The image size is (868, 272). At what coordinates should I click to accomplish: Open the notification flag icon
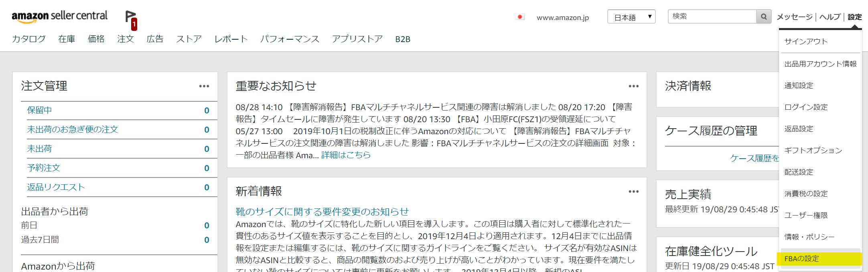click(131, 20)
